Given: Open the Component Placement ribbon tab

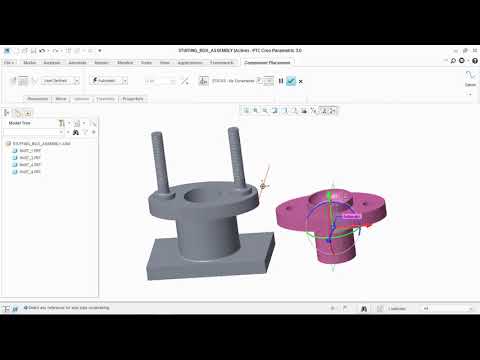Looking at the screenshot, I should point(267,62).
